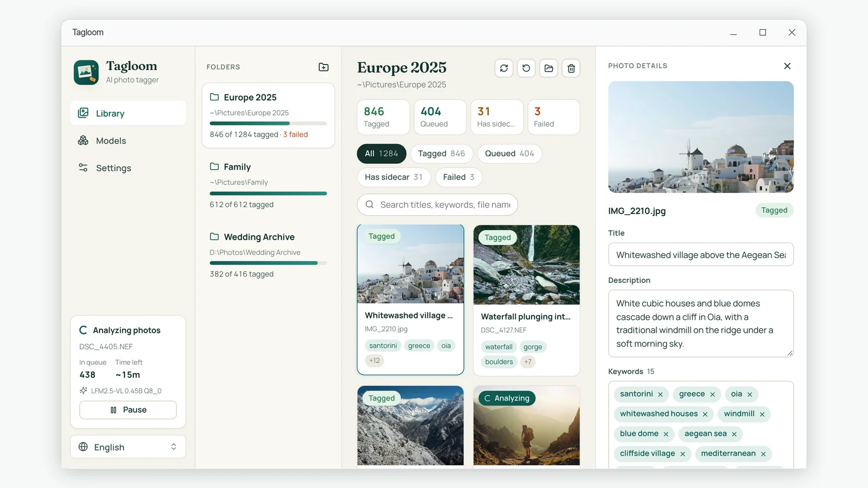Open the Models section
Image resolution: width=868 pixels, height=488 pixels.
(x=128, y=140)
